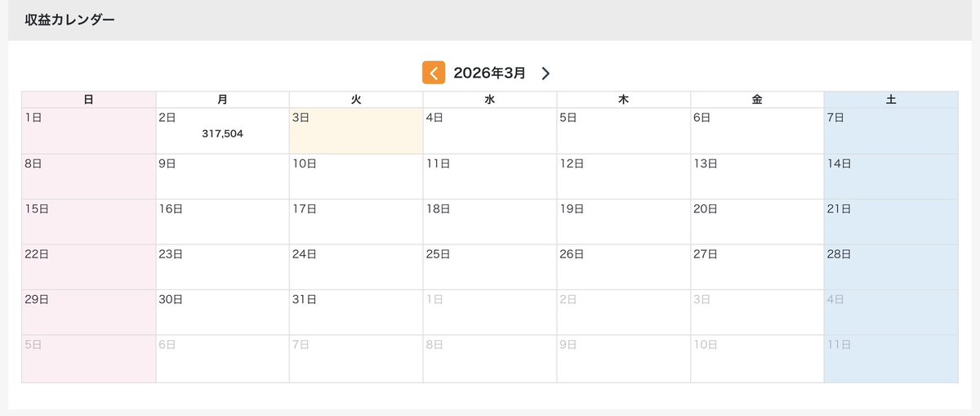Image resolution: width=980 pixels, height=416 pixels.
Task: Click the 月 weekday column header
Action: point(223,100)
